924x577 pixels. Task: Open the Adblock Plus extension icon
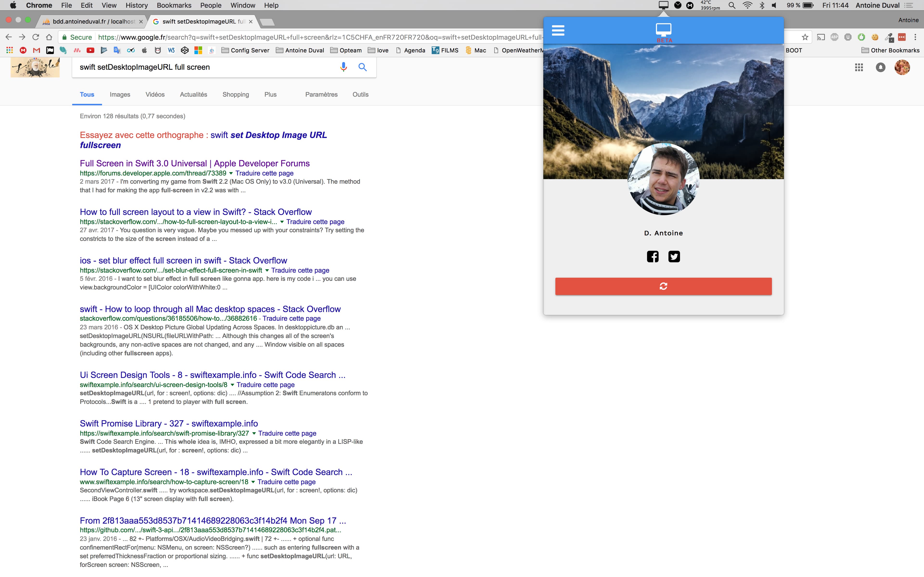coord(834,37)
